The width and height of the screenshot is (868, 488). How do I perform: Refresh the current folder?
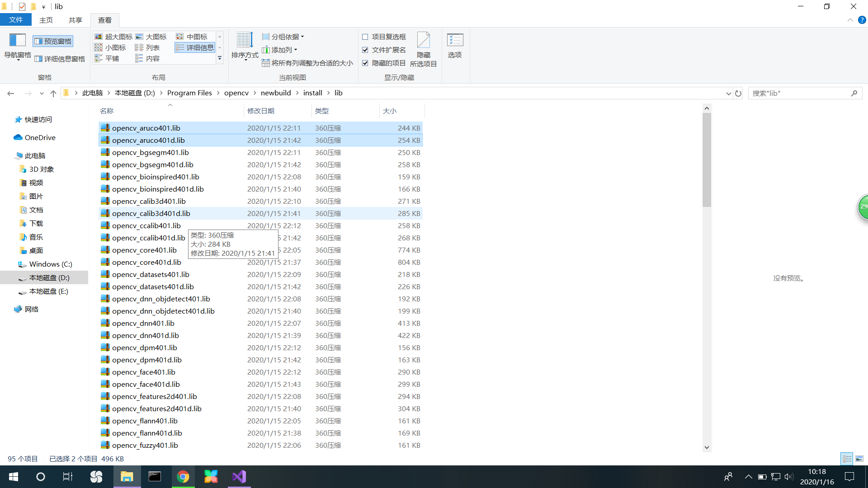pyautogui.click(x=738, y=93)
